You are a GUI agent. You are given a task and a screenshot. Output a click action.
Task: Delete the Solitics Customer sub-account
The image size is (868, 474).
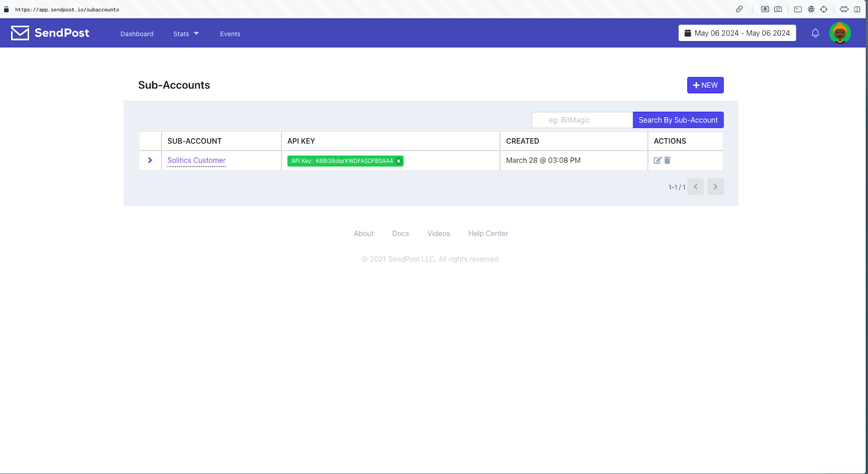(667, 161)
